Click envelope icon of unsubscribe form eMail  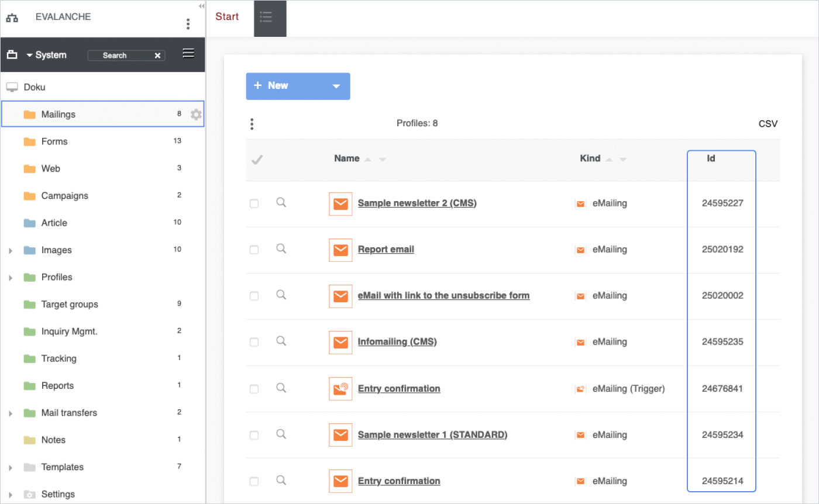[340, 296]
